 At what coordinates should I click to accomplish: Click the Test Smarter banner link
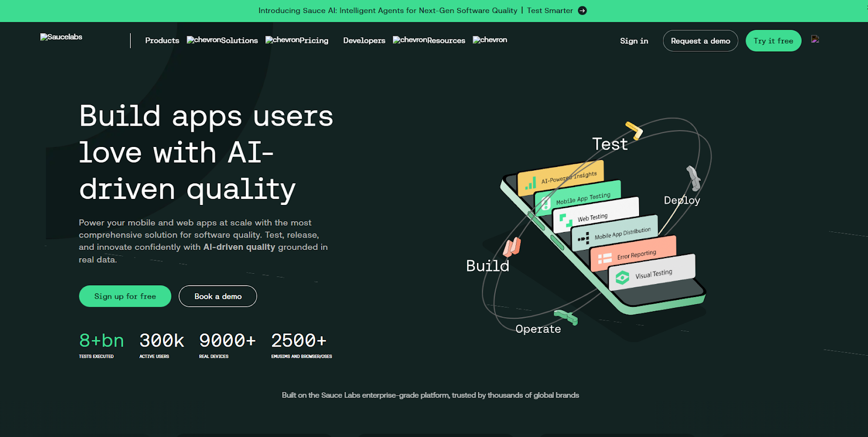point(550,10)
